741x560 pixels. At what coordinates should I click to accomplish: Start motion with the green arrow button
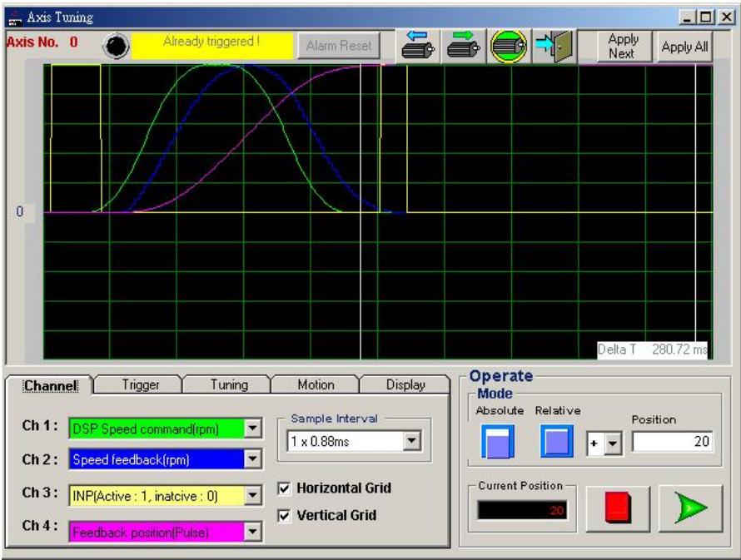pyautogui.click(x=691, y=508)
